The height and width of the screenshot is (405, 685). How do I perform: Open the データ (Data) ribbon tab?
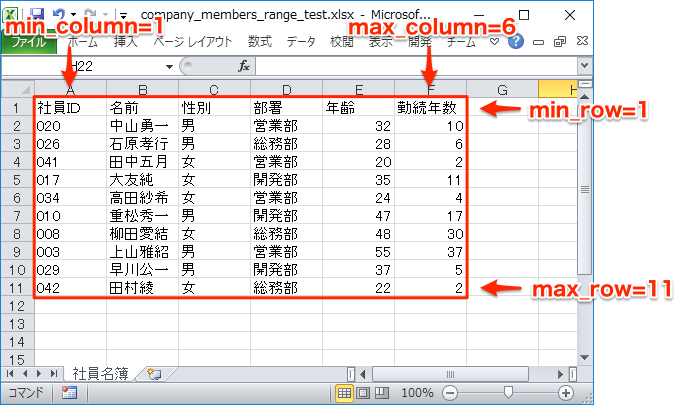[300, 42]
